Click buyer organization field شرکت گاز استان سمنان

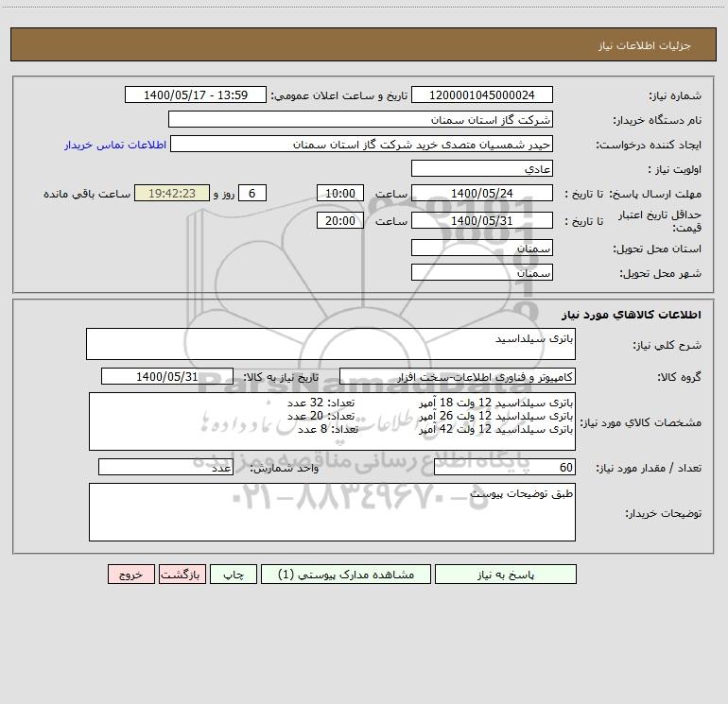point(360,119)
